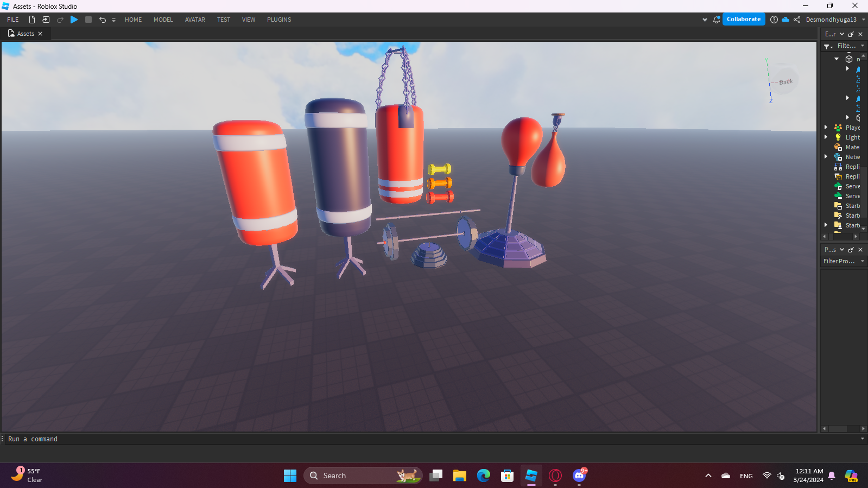The width and height of the screenshot is (868, 488).
Task: Switch to the TEST ribbon tab
Action: tap(224, 20)
